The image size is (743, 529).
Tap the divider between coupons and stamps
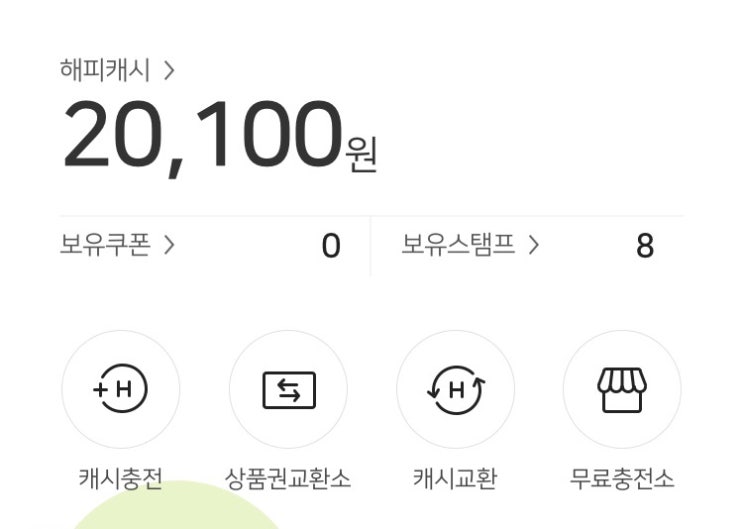point(371,246)
